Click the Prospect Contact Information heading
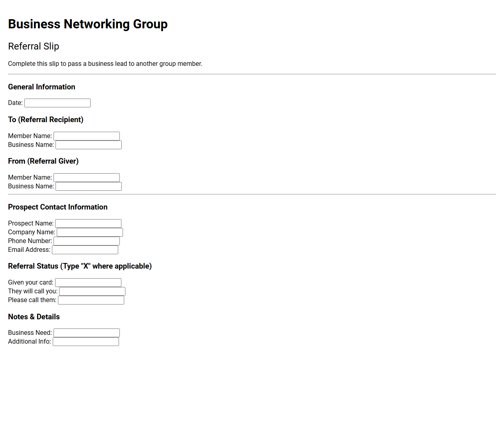 coord(58,207)
